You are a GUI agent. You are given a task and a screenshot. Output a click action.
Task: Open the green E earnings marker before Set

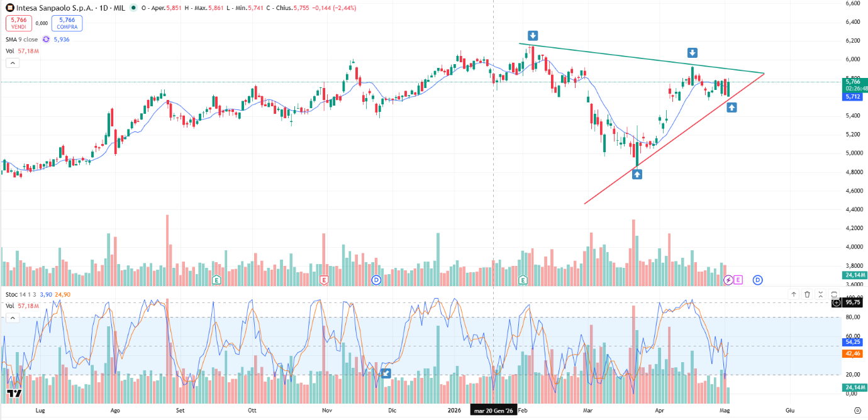(216, 279)
